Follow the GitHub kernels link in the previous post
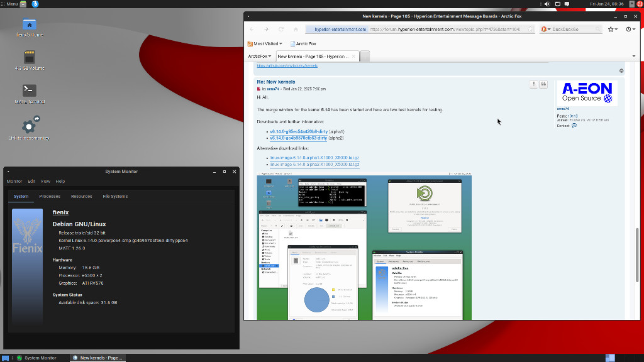644x362 pixels. (x=287, y=65)
